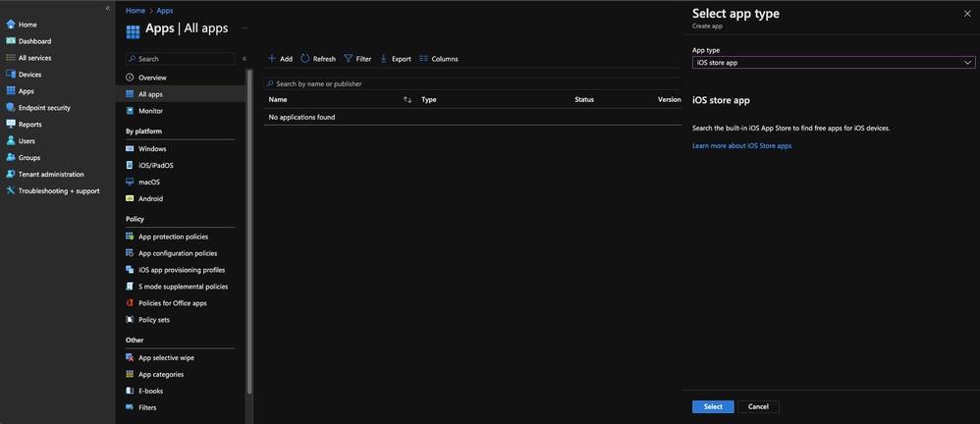Collapse the left navigation sidebar chevron
The image size is (980, 424).
tap(108, 8)
